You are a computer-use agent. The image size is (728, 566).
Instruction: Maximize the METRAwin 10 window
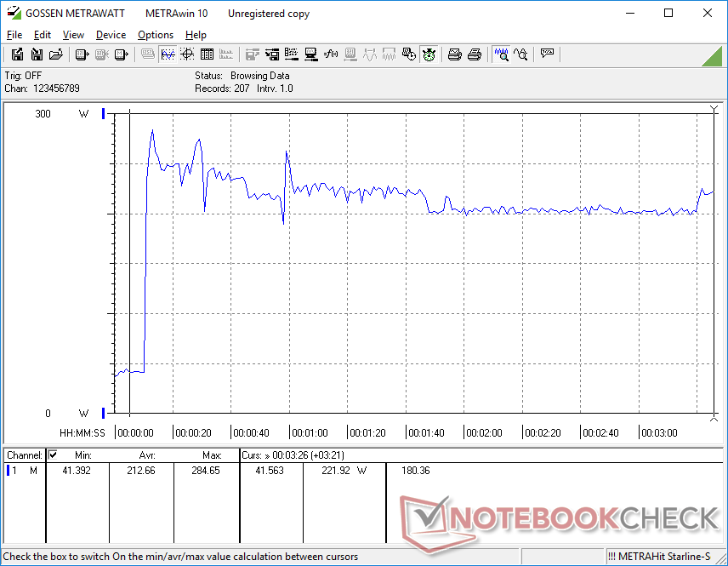pyautogui.click(x=668, y=13)
